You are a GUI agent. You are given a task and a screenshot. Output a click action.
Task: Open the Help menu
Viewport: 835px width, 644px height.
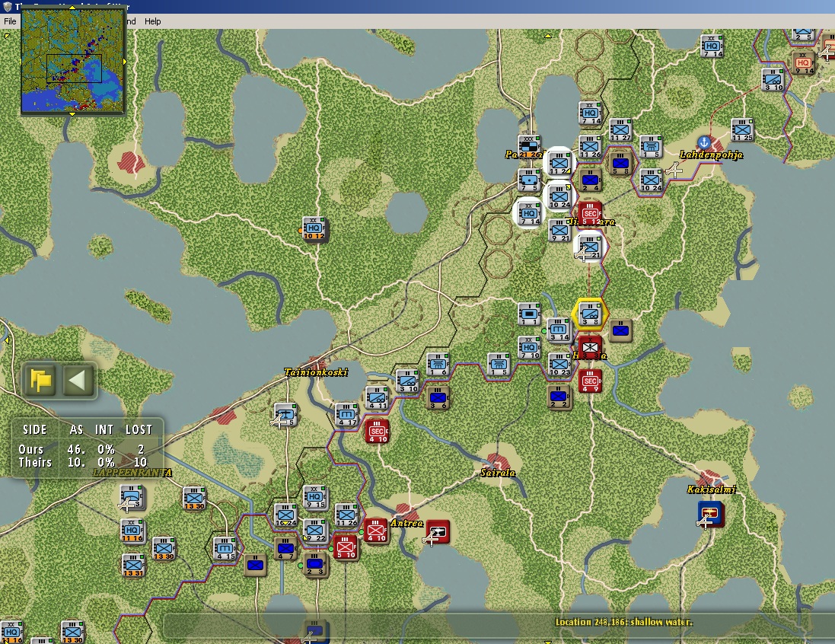coord(152,21)
